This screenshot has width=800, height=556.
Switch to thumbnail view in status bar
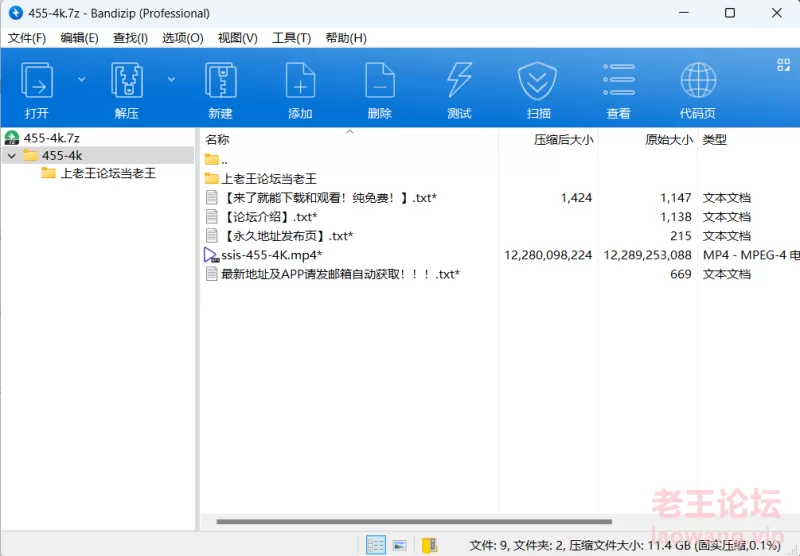tap(400, 545)
